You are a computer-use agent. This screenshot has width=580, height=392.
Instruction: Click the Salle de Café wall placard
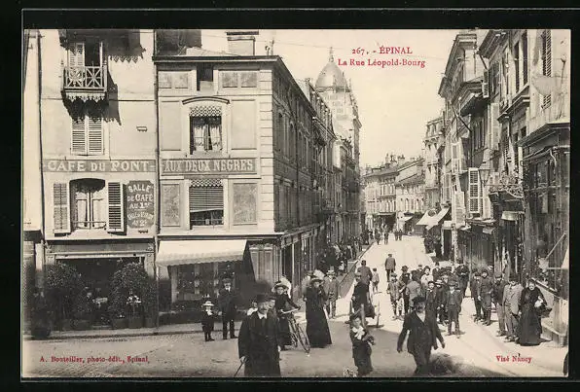click(x=140, y=204)
